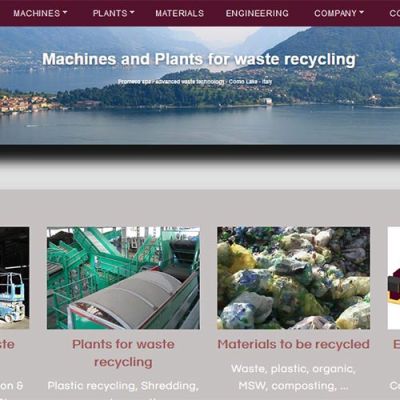Screen dimensions: 400x400
Task: Click the Promeco spa Como Lake subtitle
Action: point(195,82)
